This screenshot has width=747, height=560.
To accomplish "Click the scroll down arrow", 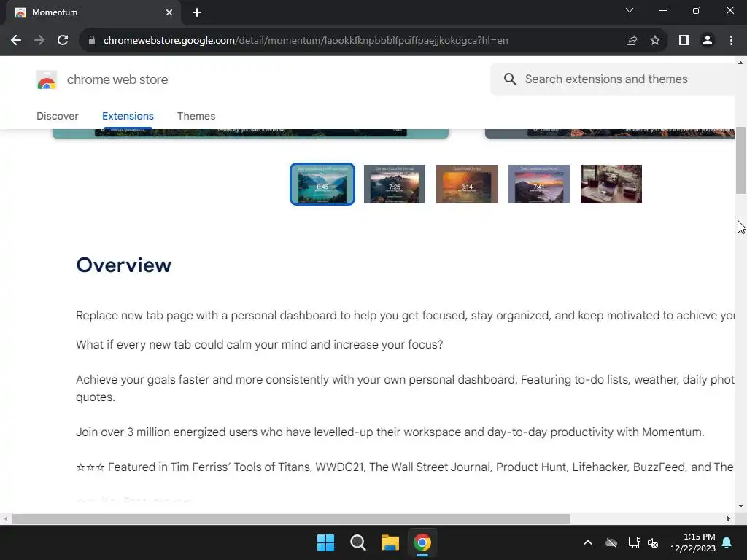I will 740,506.
